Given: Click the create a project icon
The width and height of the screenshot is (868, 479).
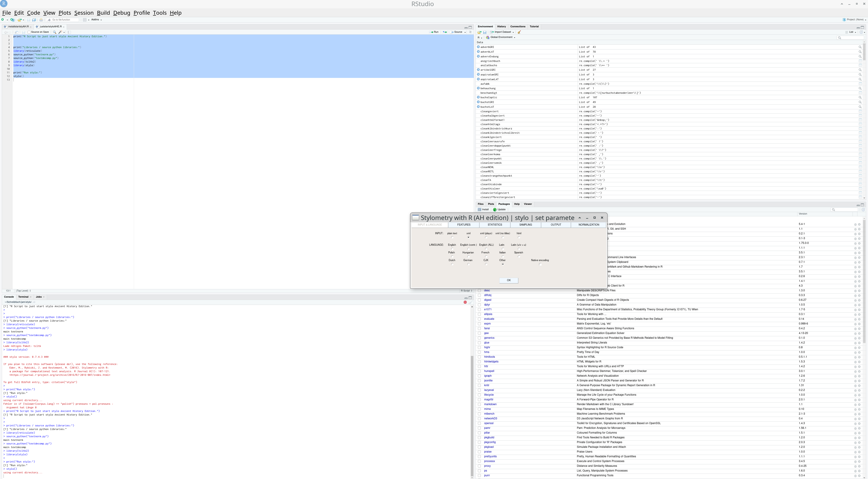Looking at the screenshot, I should click(x=12, y=20).
